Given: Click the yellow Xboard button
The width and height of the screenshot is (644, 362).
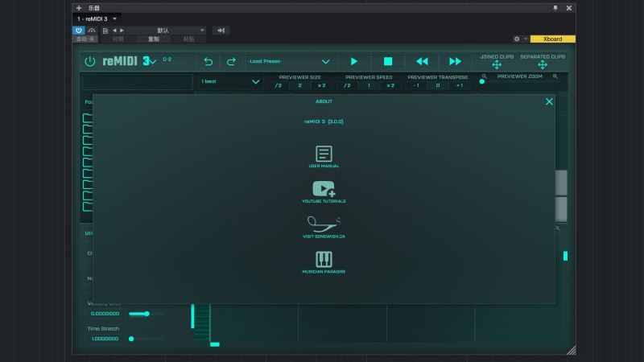Looking at the screenshot, I should pyautogui.click(x=553, y=39).
